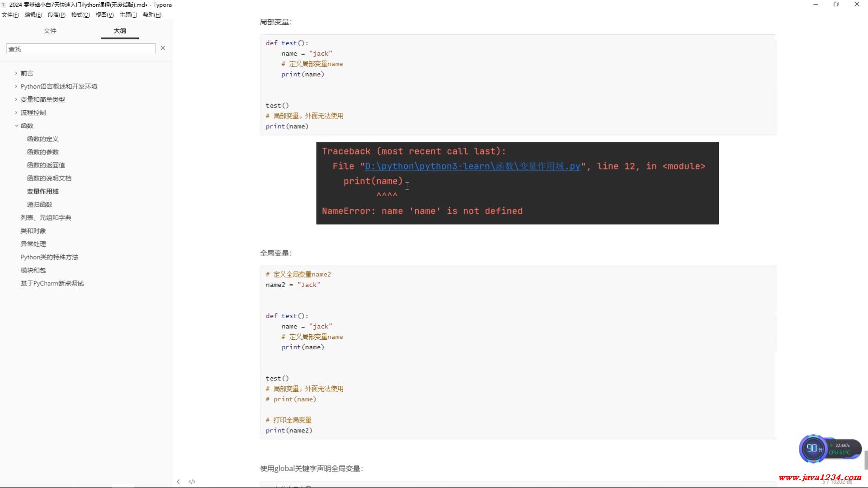868x488 pixels.
Task: Clear the outline search with X icon
Action: 163,48
